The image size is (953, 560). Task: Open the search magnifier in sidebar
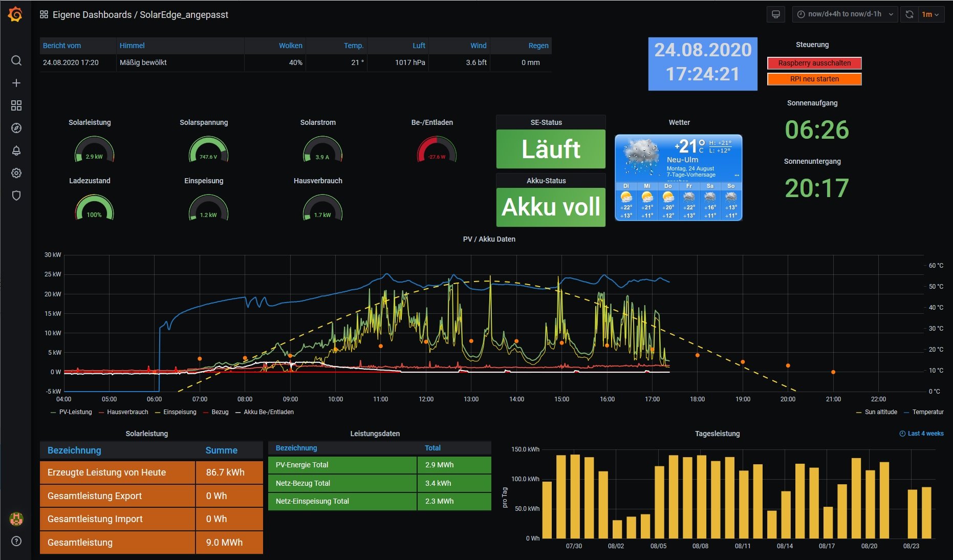(16, 60)
